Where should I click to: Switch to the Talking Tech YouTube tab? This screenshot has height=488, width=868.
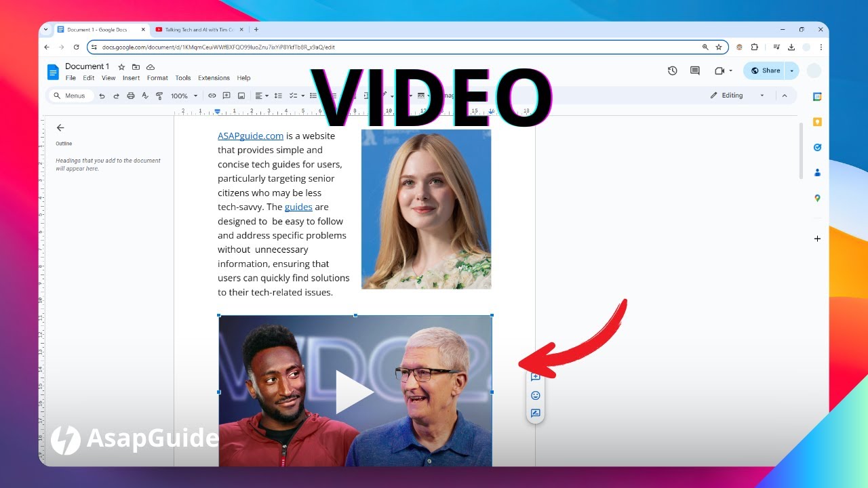pyautogui.click(x=199, y=30)
